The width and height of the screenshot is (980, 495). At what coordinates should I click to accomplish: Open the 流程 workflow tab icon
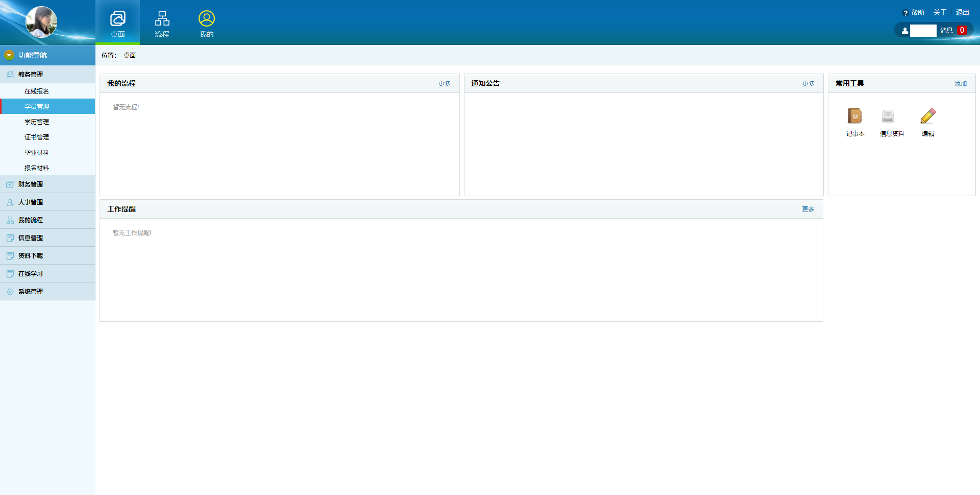click(162, 19)
